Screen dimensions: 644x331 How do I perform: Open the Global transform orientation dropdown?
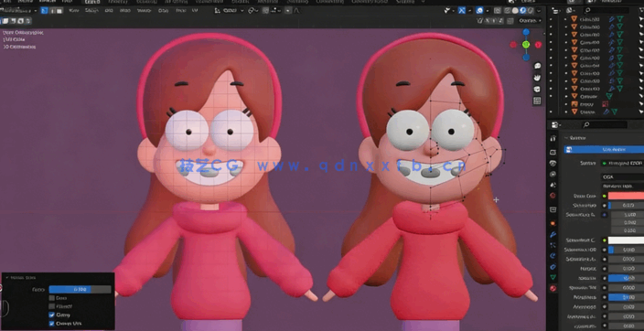(230, 10)
